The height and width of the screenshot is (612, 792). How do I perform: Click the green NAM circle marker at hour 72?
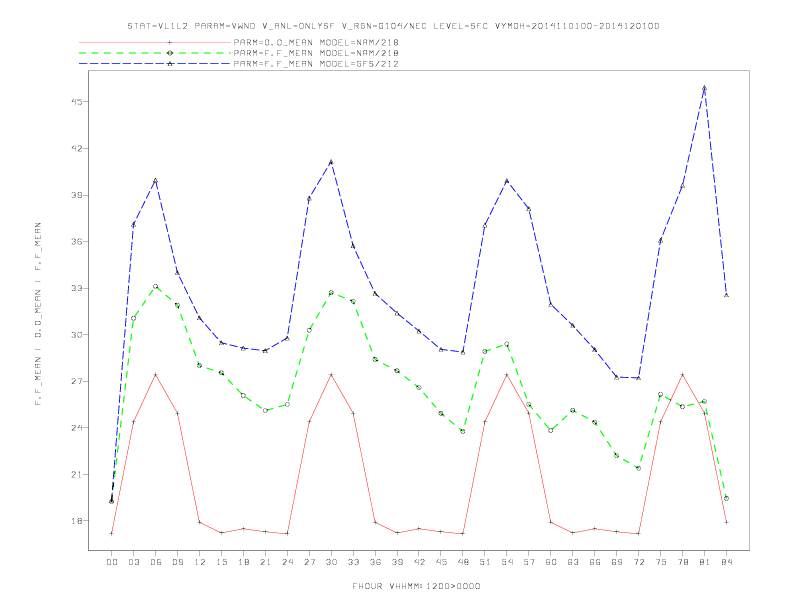[x=638, y=468]
